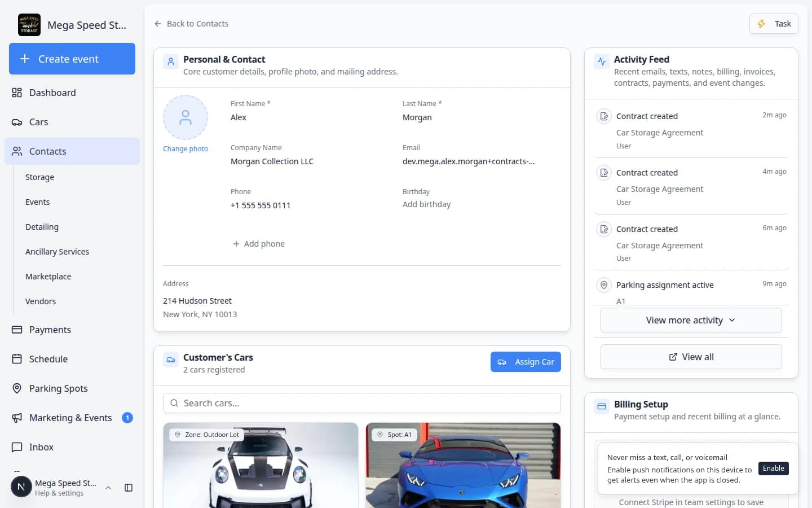Screen dimensions: 812x508
Task: Click the back arrow icon
Action: coord(158,24)
